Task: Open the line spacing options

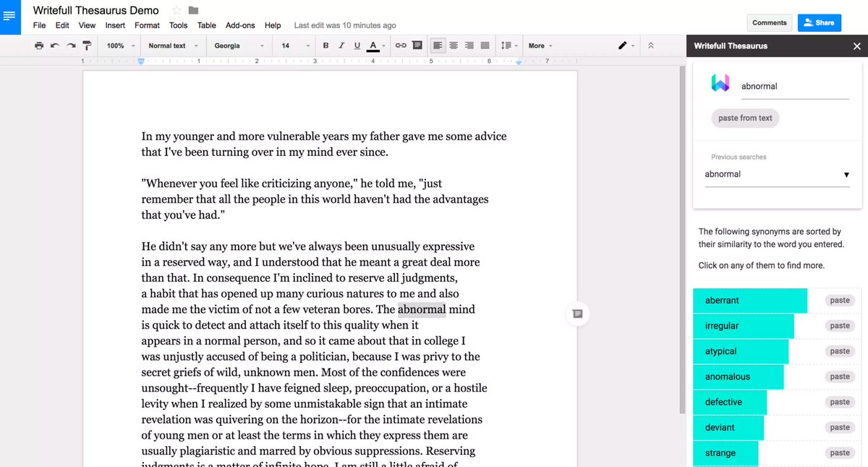Action: (509, 46)
